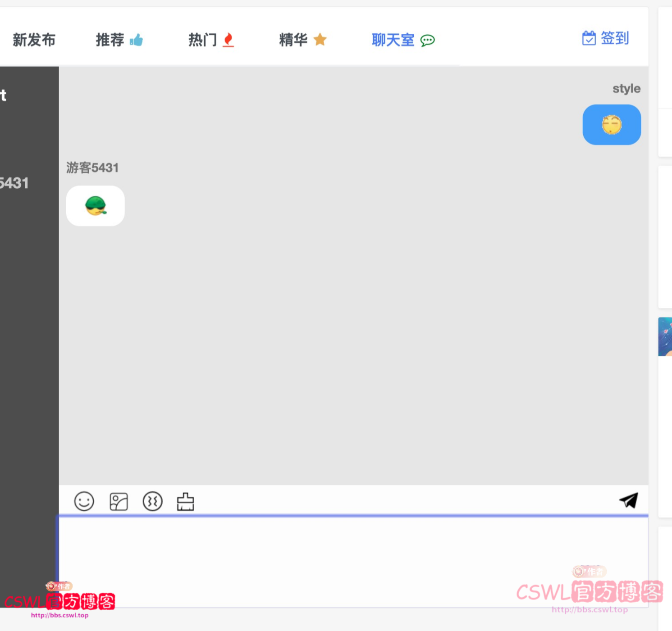The width and height of the screenshot is (672, 631).
Task: Open the 聊天室 tab
Action: point(393,40)
